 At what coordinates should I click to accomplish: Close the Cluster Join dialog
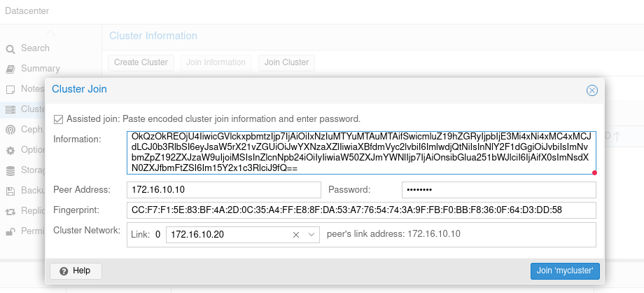(591, 90)
